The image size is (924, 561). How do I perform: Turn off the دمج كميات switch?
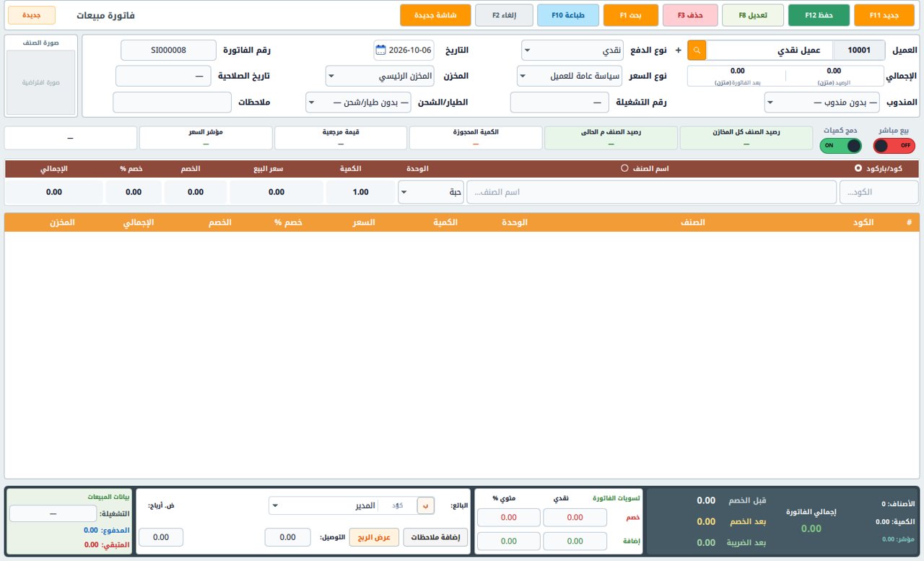(842, 146)
